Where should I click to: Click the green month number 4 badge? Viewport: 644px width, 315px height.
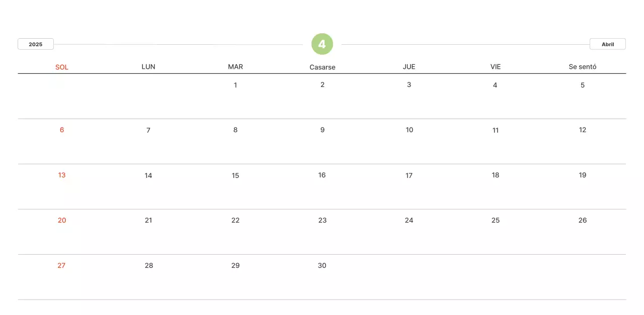[322, 44]
